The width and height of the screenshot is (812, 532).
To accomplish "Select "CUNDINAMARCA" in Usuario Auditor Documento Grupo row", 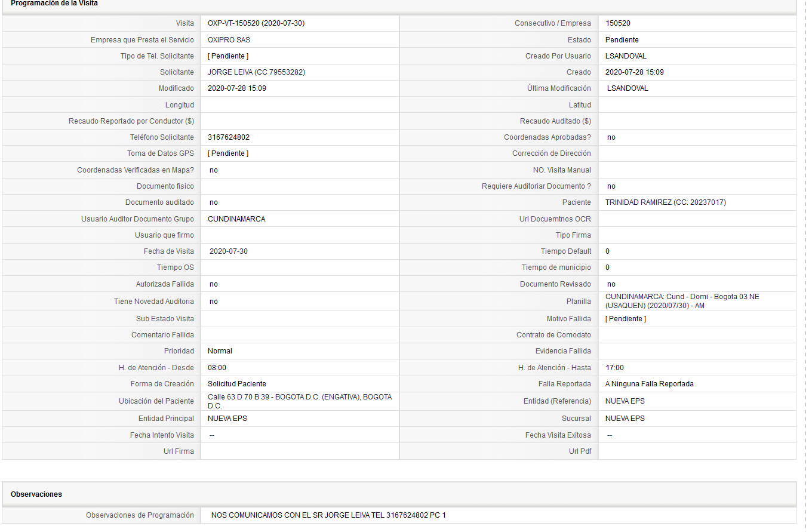I will 236,219.
